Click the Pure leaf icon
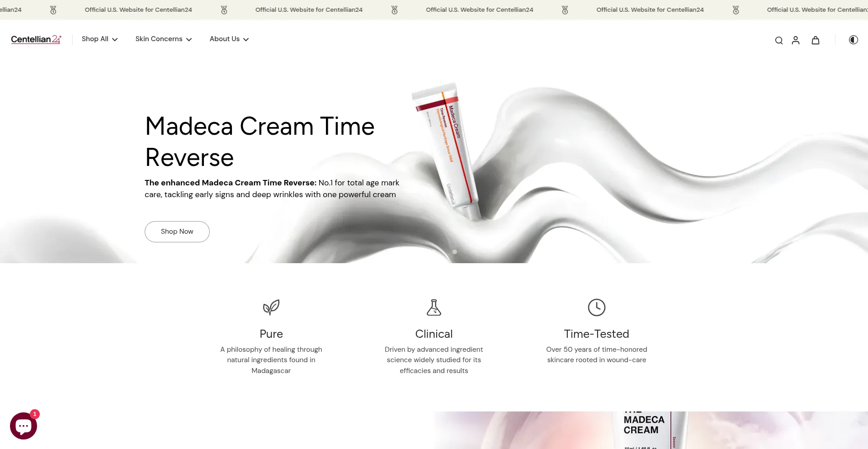The width and height of the screenshot is (868, 449). [271, 307]
